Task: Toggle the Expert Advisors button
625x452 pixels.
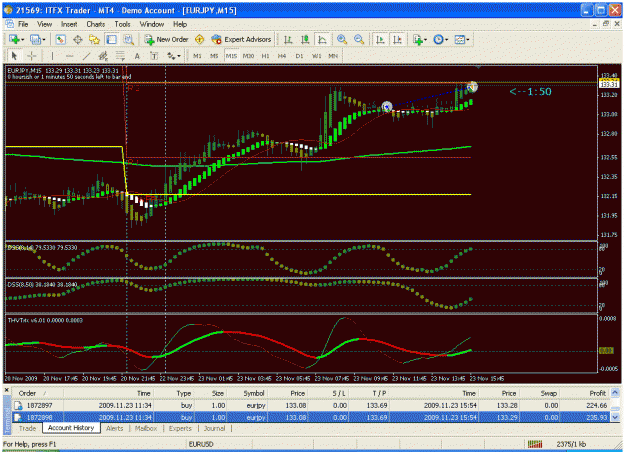Action: click(242, 39)
